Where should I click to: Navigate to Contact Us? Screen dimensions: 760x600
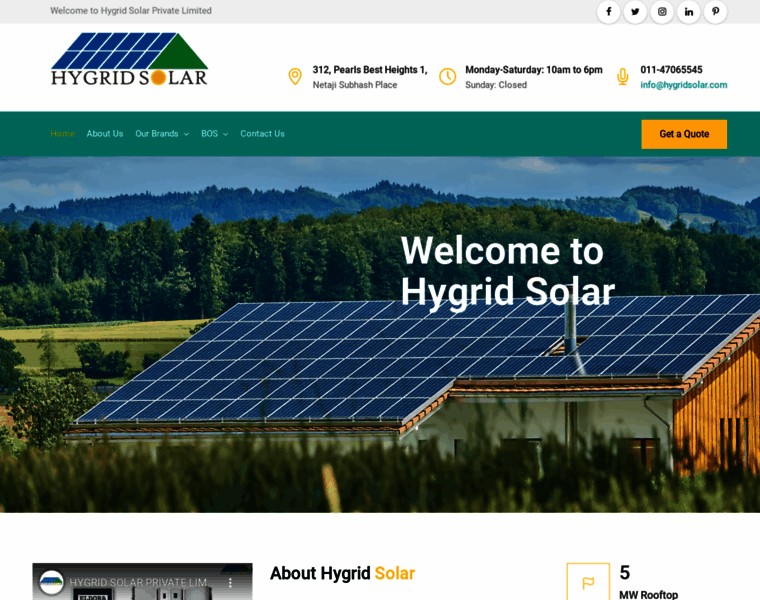pyautogui.click(x=262, y=134)
